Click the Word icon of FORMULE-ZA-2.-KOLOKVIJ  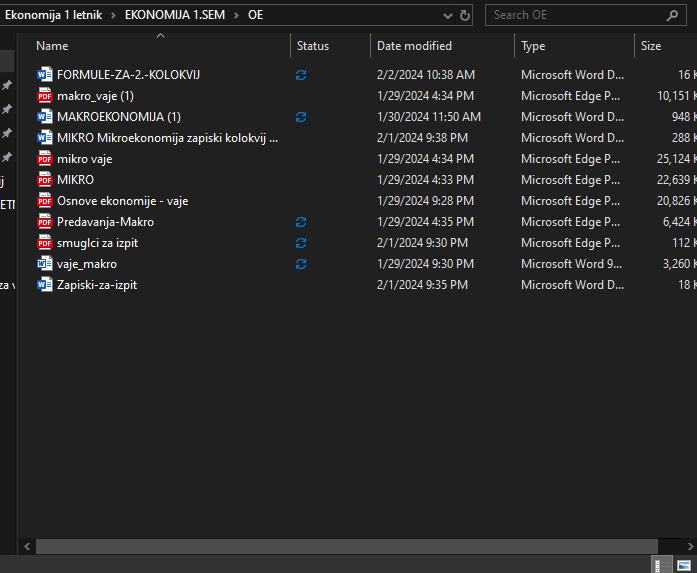point(44,75)
